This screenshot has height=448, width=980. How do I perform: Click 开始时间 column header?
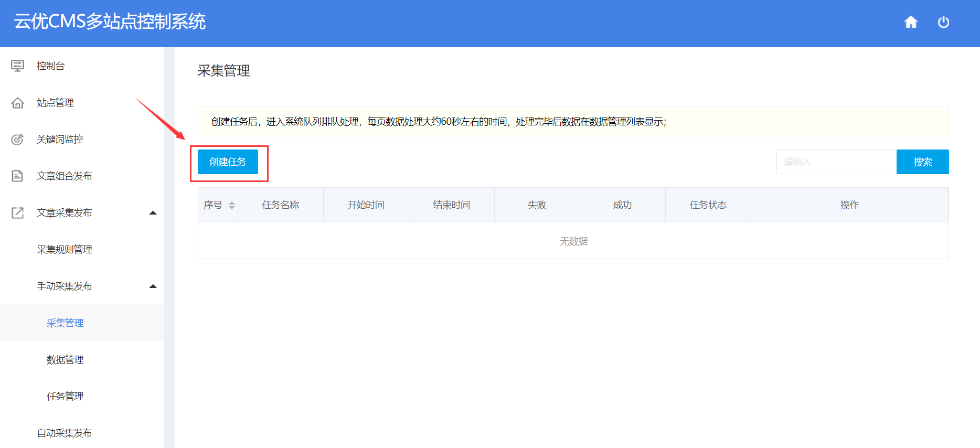pyautogui.click(x=366, y=205)
